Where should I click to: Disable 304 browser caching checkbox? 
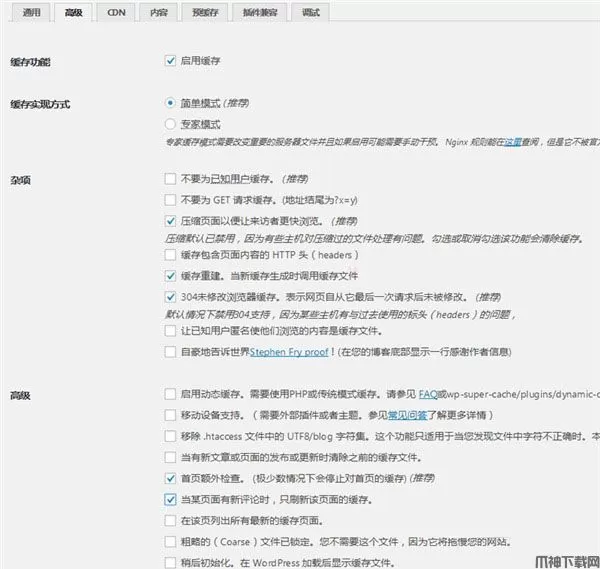pos(170,297)
